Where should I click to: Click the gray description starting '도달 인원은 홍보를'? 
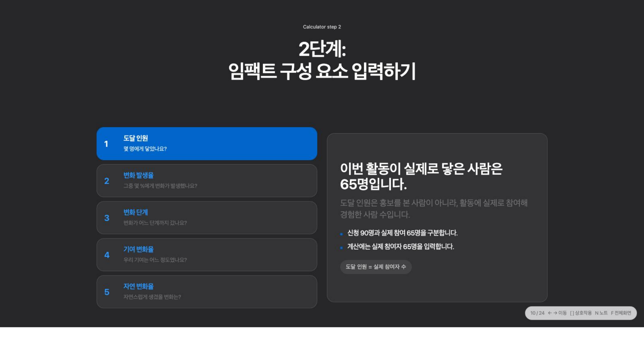pyautogui.click(x=434, y=209)
